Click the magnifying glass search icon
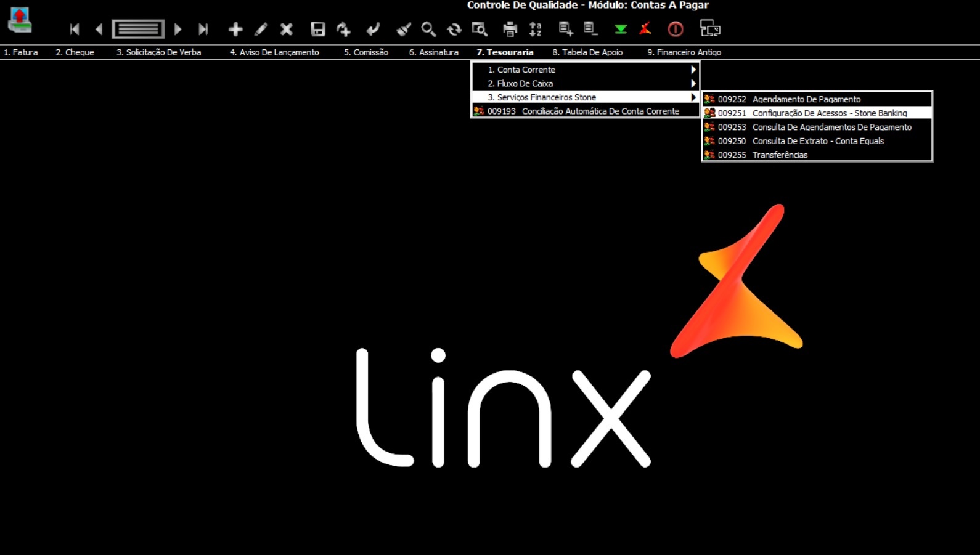 tap(428, 29)
